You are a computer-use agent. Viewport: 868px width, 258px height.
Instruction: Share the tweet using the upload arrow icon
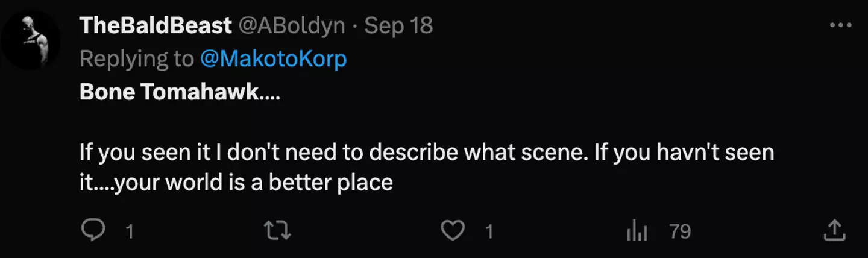[x=834, y=231]
